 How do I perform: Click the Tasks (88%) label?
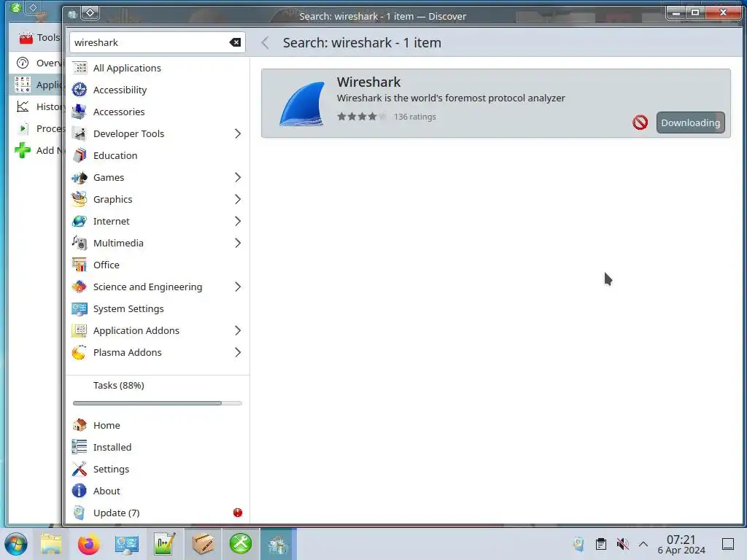pos(119,385)
